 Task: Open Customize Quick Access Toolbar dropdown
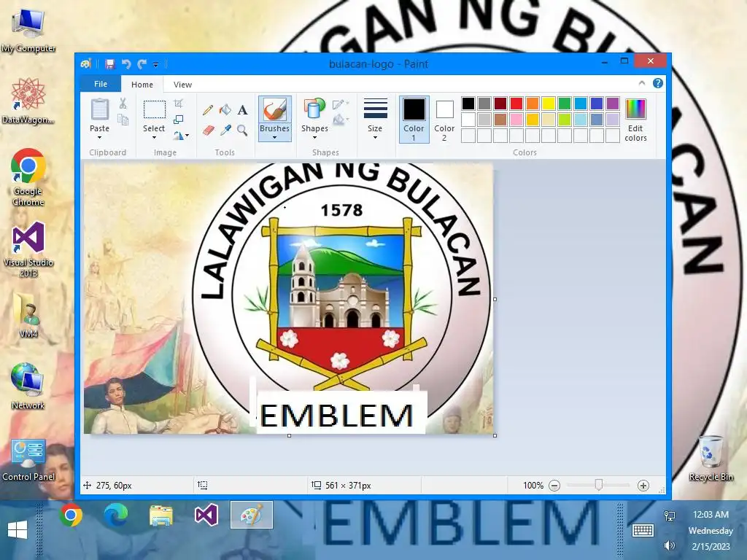[x=156, y=64]
